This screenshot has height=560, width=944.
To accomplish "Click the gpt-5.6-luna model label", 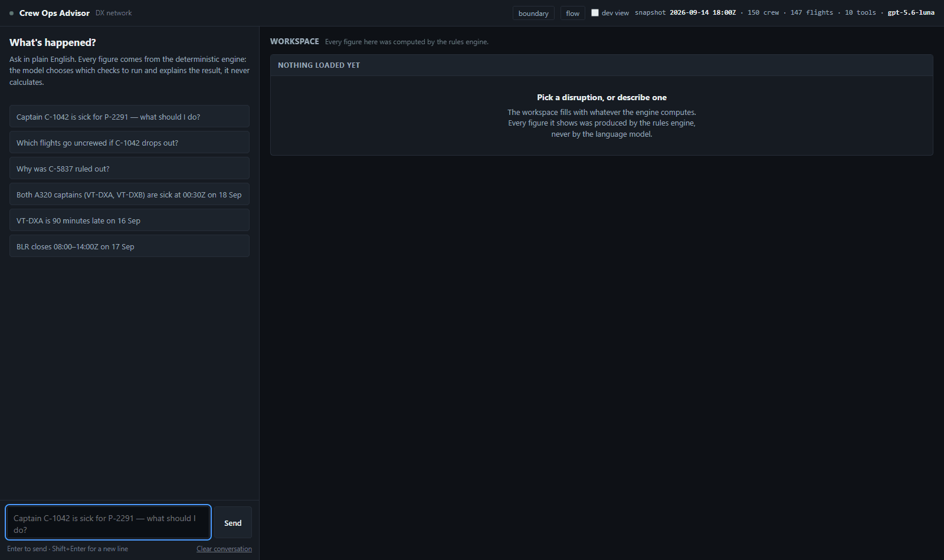I will point(911,12).
